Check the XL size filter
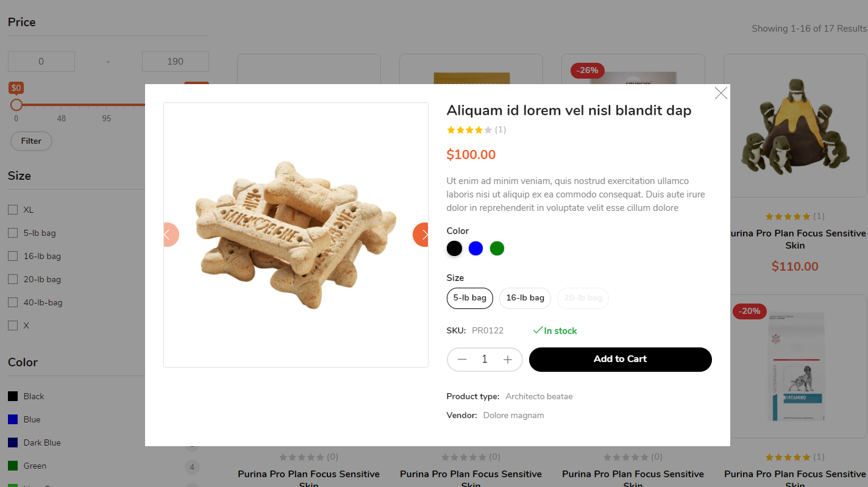 click(13, 210)
